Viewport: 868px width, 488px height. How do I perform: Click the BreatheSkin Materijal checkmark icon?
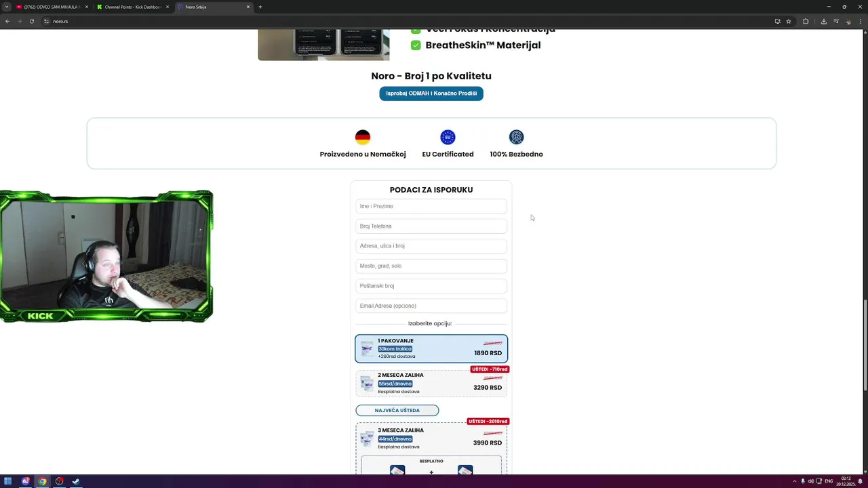pyautogui.click(x=416, y=45)
